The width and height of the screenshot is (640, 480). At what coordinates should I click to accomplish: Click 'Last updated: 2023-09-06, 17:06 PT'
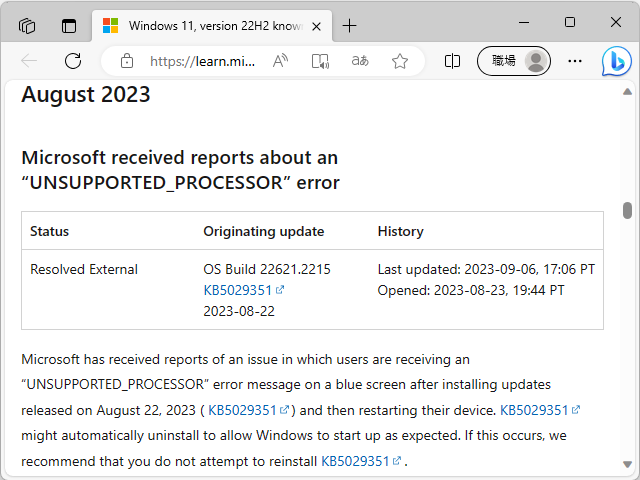(486, 269)
